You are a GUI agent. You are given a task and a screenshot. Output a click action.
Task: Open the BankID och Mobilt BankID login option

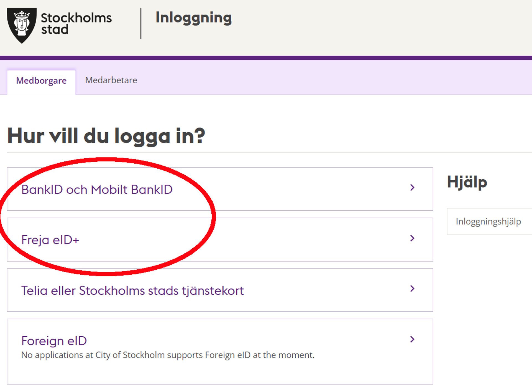coord(97,189)
